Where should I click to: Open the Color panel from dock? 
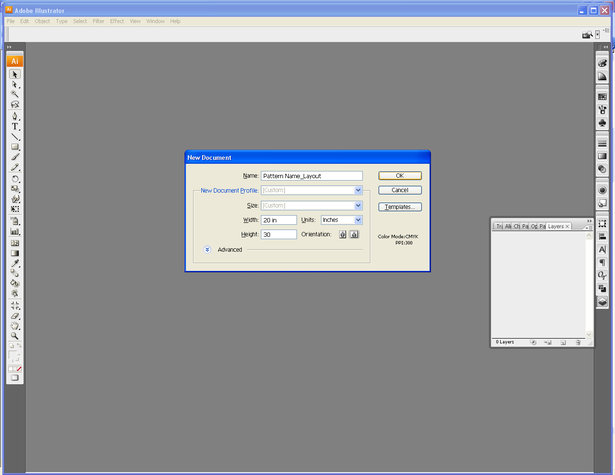coord(602,63)
